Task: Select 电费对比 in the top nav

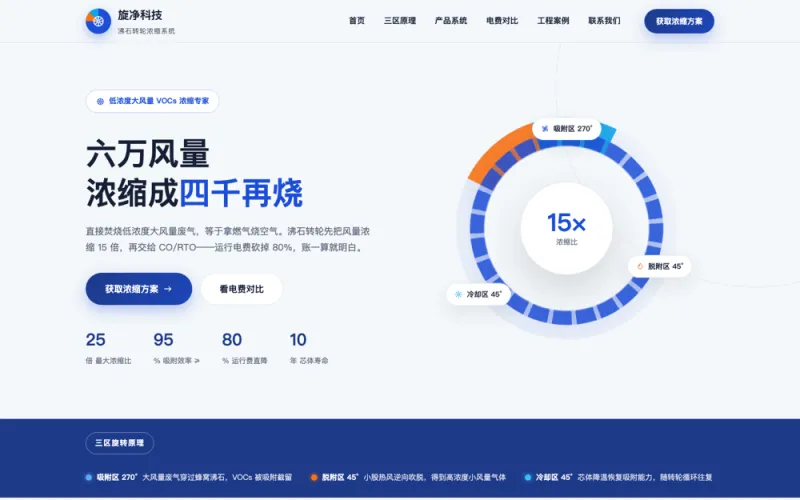Action: pyautogui.click(x=502, y=21)
